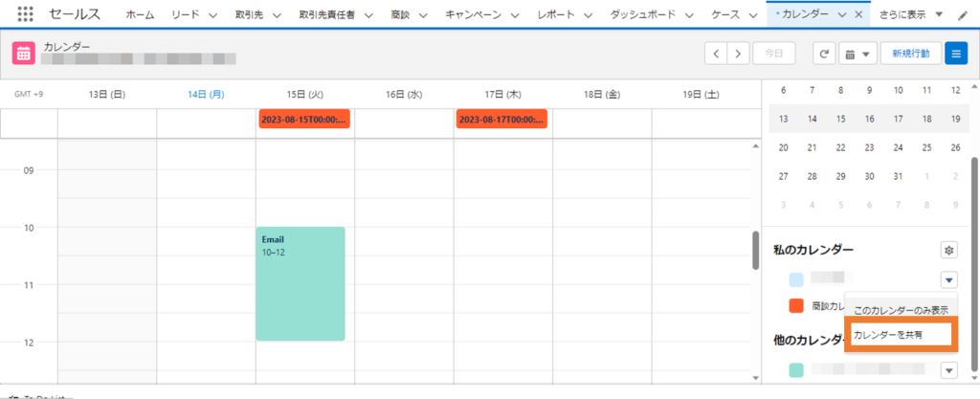The height and width of the screenshot is (399, 980).
Task: Pick date 19 in mini calendar
Action: pyautogui.click(x=956, y=119)
